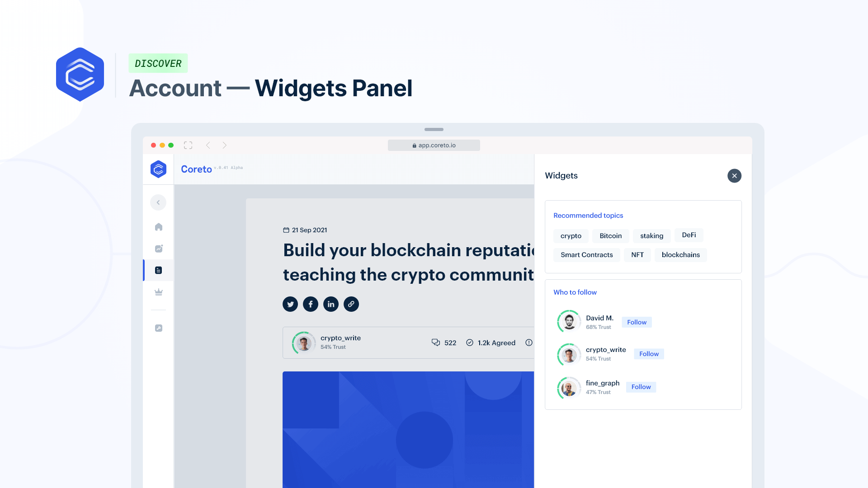
Task: Copy link using chain/link icon
Action: pos(352,304)
